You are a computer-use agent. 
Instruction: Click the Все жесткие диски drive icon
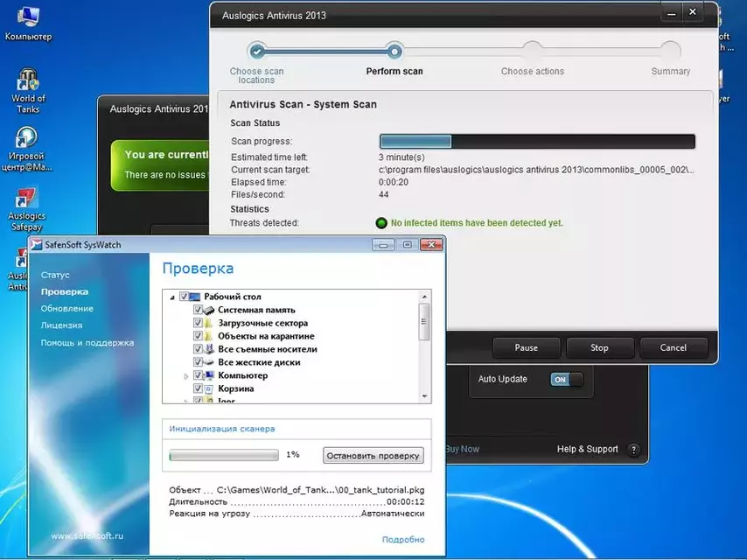click(209, 362)
